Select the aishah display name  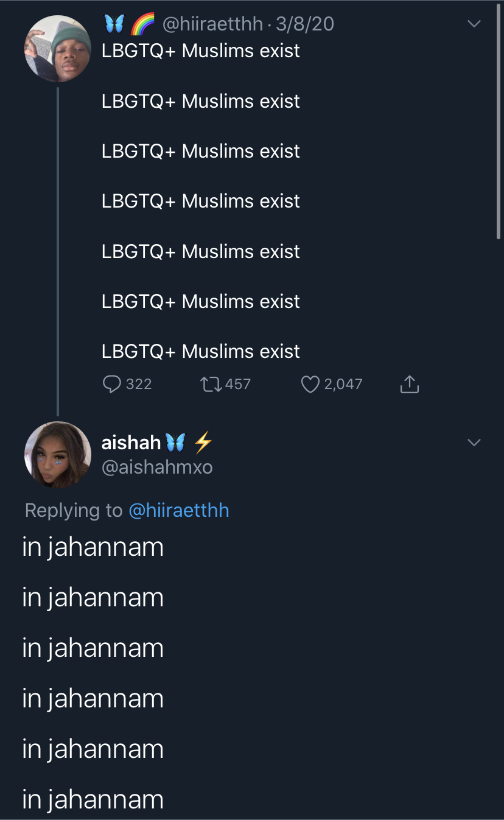131,442
